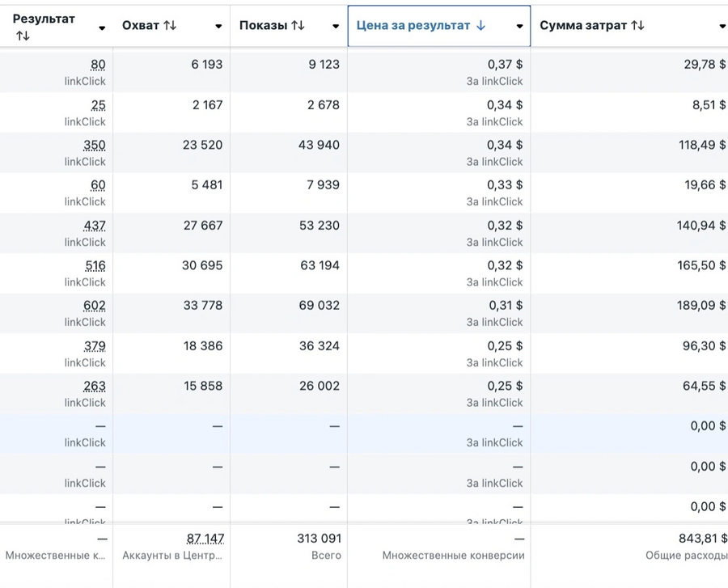The width and height of the screenshot is (728, 588).
Task: Select impressions cell 9 123
Action: point(324,65)
